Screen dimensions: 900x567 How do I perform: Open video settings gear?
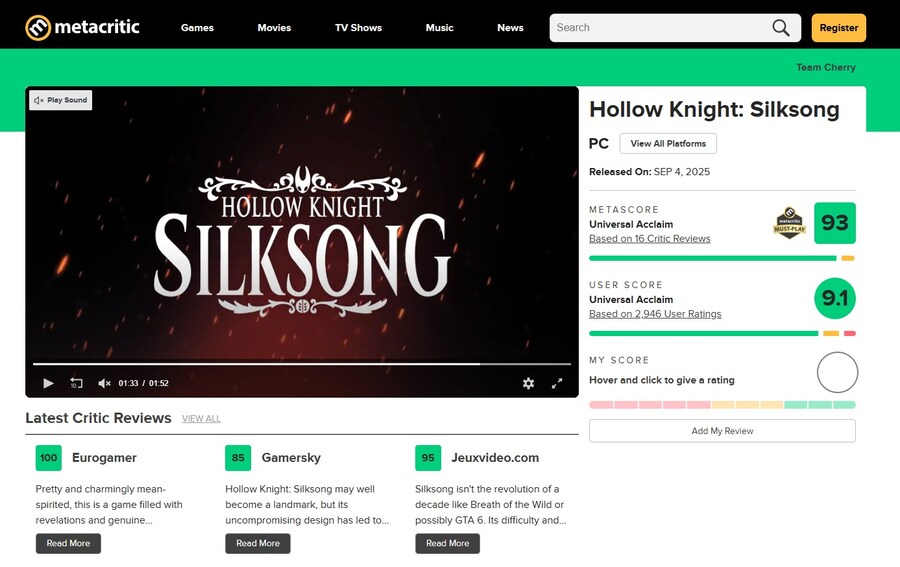(x=528, y=383)
